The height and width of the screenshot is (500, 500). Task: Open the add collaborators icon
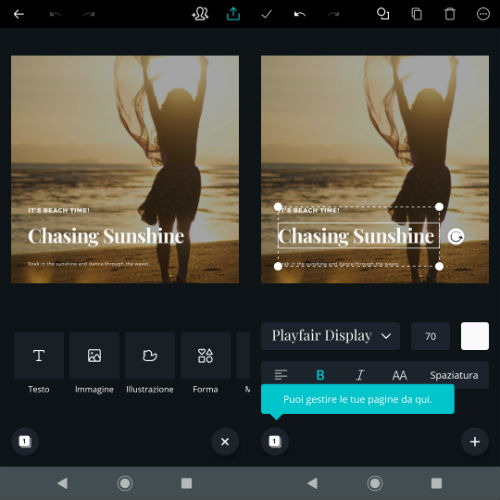(200, 14)
